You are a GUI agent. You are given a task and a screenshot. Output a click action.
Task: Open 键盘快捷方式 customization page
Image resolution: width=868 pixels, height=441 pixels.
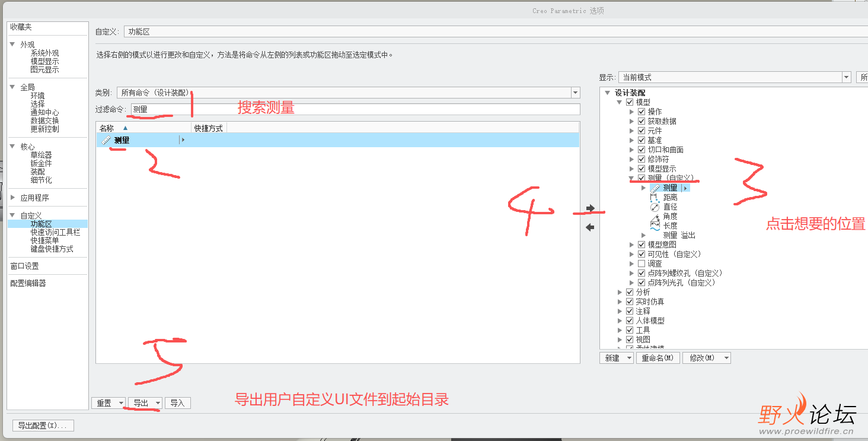(x=52, y=249)
